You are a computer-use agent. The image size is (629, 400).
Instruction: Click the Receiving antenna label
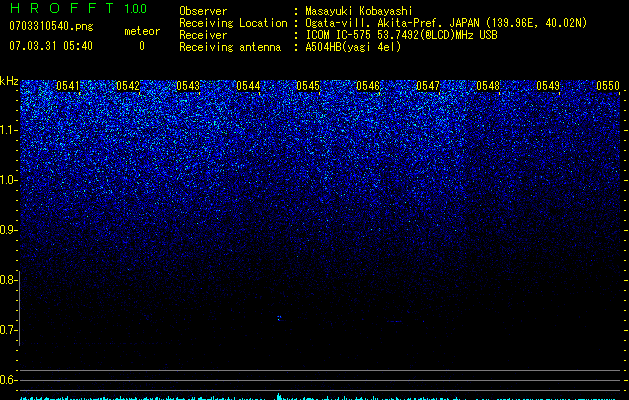click(x=230, y=47)
